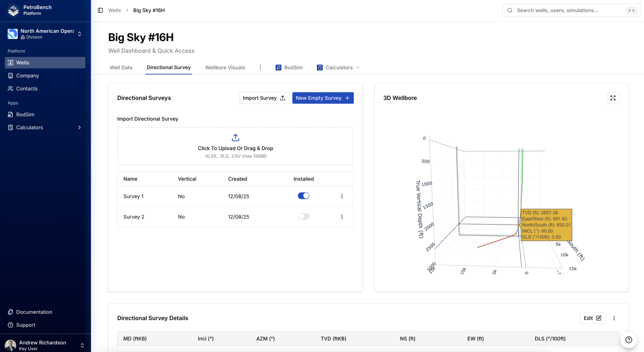Click the Company sidebar icon
Image resolution: width=644 pixels, height=352 pixels.
click(x=11, y=76)
